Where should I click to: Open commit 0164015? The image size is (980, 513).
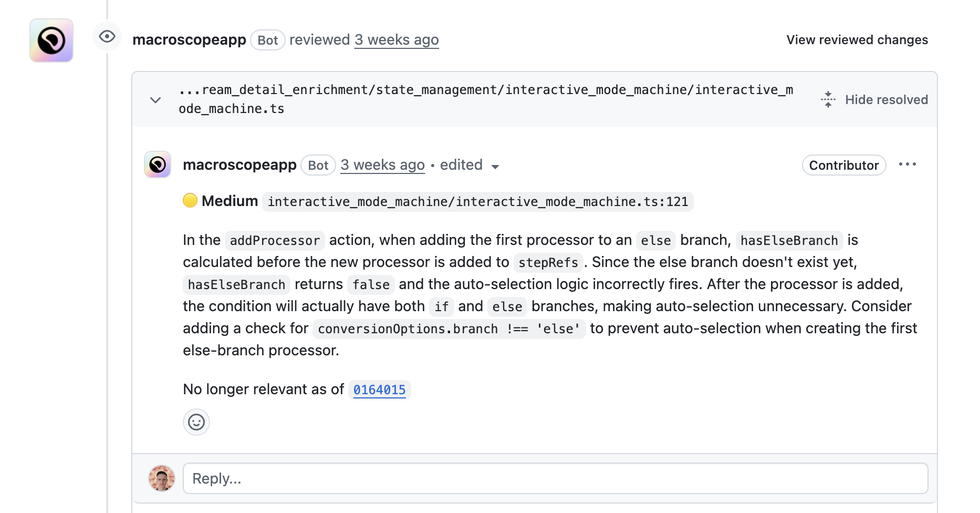(x=379, y=390)
